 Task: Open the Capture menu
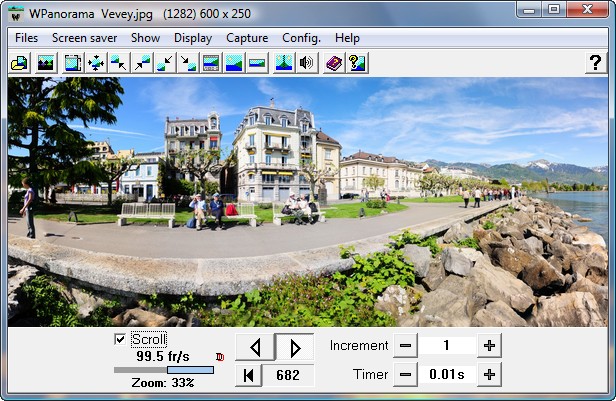[247, 38]
